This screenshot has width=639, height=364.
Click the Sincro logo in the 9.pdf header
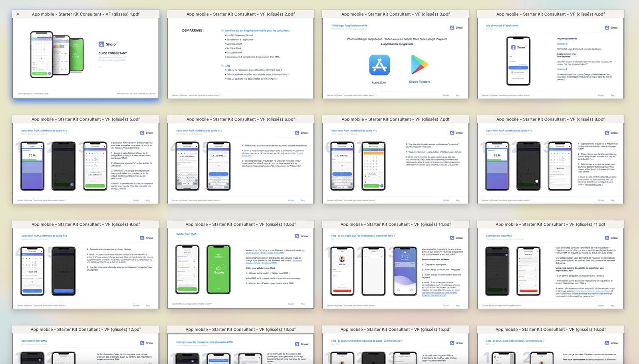(x=147, y=238)
